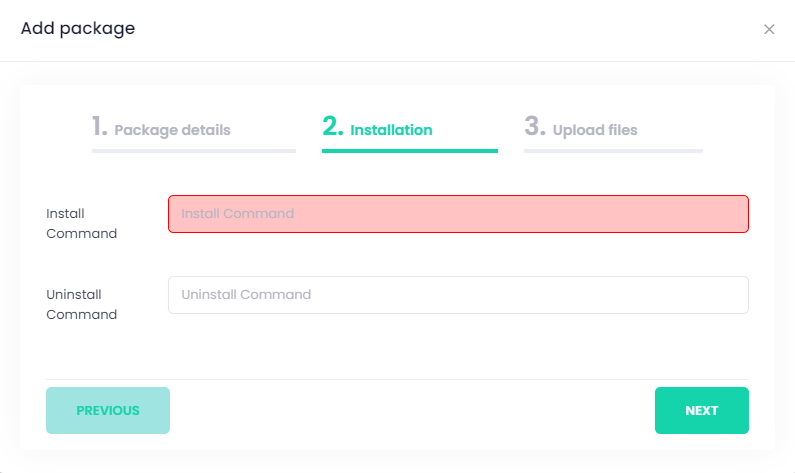The height and width of the screenshot is (473, 795).
Task: Click empty header space beside Add package
Action: click(450, 30)
